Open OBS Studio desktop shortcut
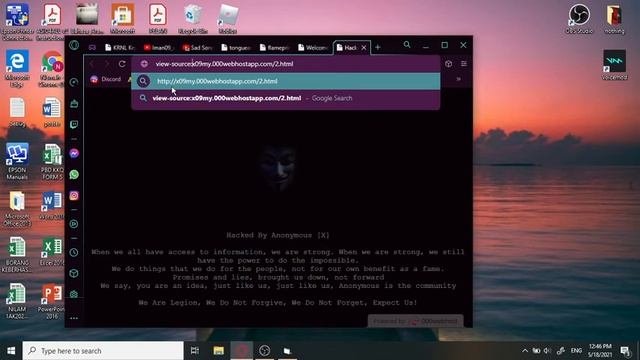 coord(579,19)
